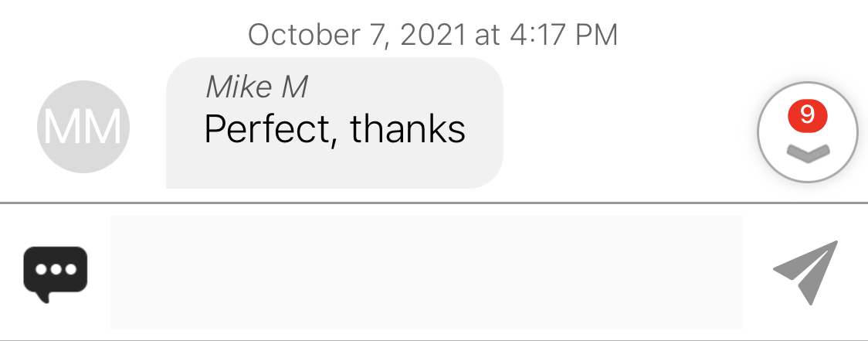868x341 pixels.
Task: Jump to latest messages via circular button
Action: click(x=808, y=132)
